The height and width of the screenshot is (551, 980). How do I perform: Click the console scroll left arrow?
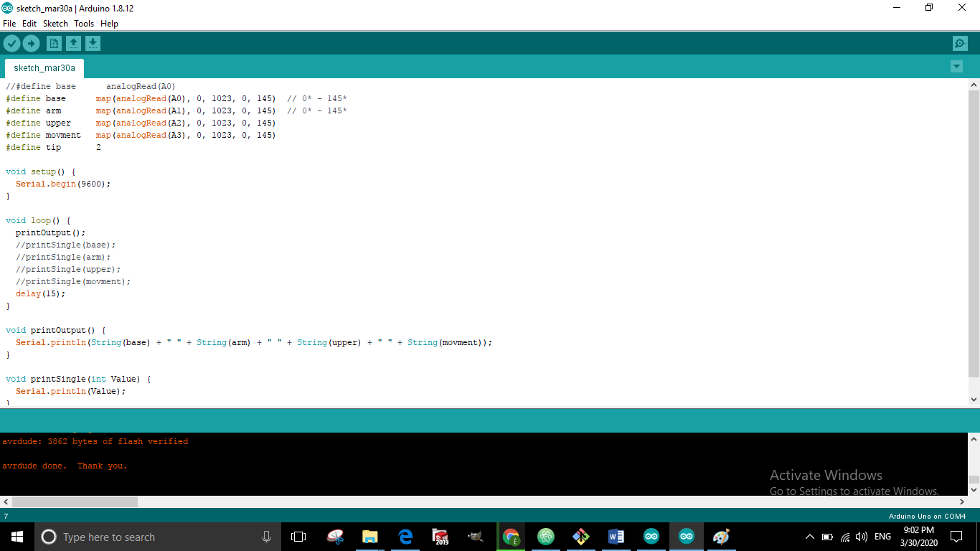[6, 502]
